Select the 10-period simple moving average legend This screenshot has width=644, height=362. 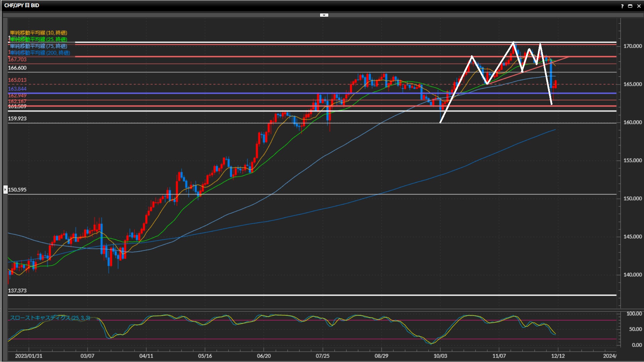(x=39, y=33)
